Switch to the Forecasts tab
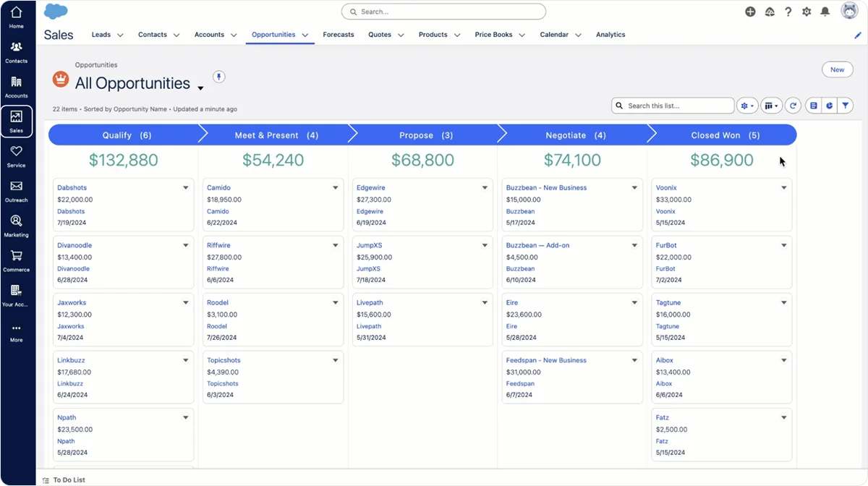The image size is (868, 486). click(x=338, y=34)
